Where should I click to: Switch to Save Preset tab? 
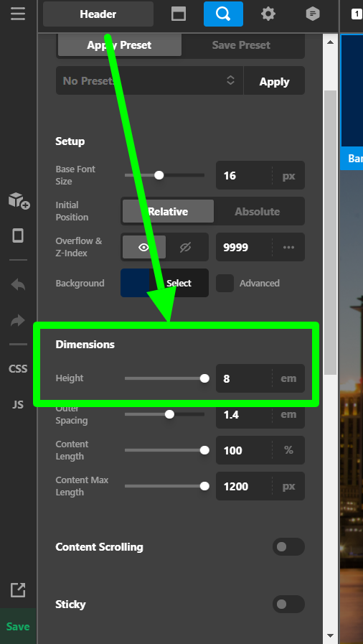[241, 45]
